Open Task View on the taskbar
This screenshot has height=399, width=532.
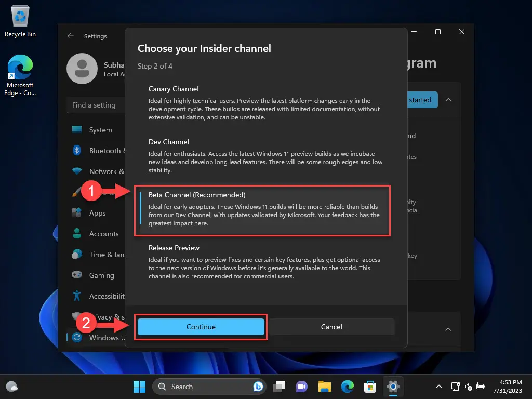279,387
